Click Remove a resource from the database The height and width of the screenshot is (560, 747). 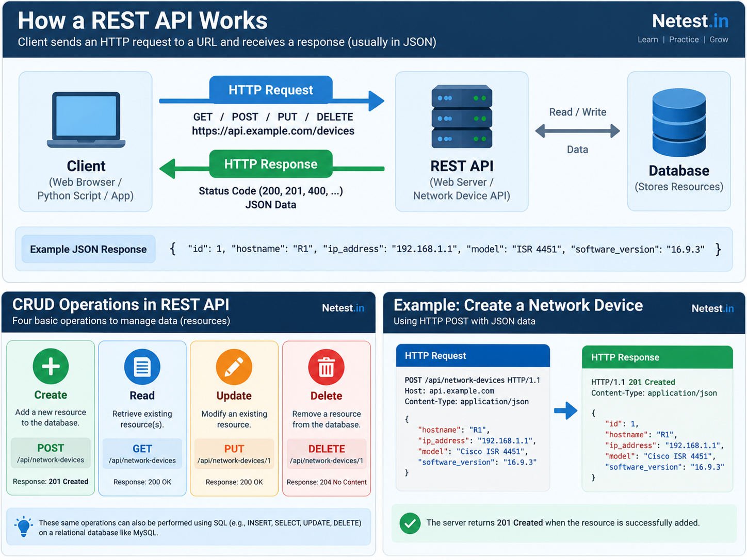coord(327,419)
